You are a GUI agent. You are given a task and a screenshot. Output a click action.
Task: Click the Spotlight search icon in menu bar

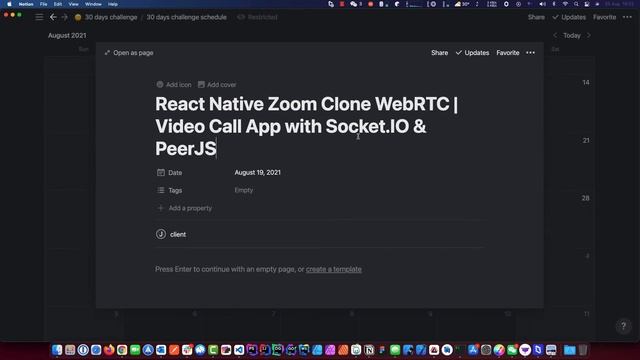click(x=576, y=4)
